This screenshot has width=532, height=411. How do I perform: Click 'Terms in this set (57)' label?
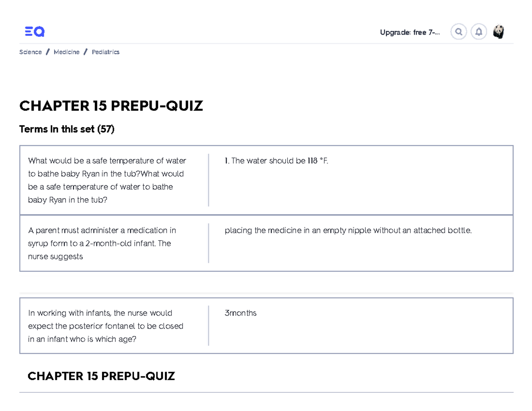(66, 129)
